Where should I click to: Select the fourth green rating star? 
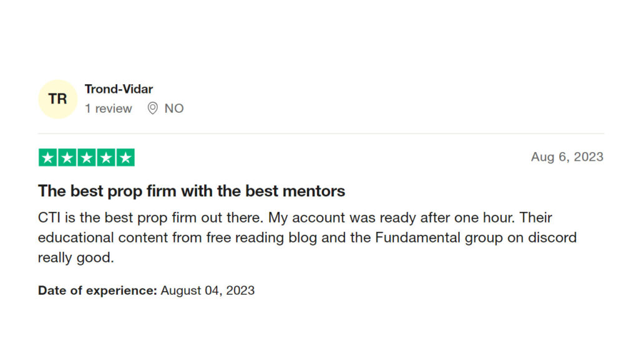pyautogui.click(x=106, y=158)
